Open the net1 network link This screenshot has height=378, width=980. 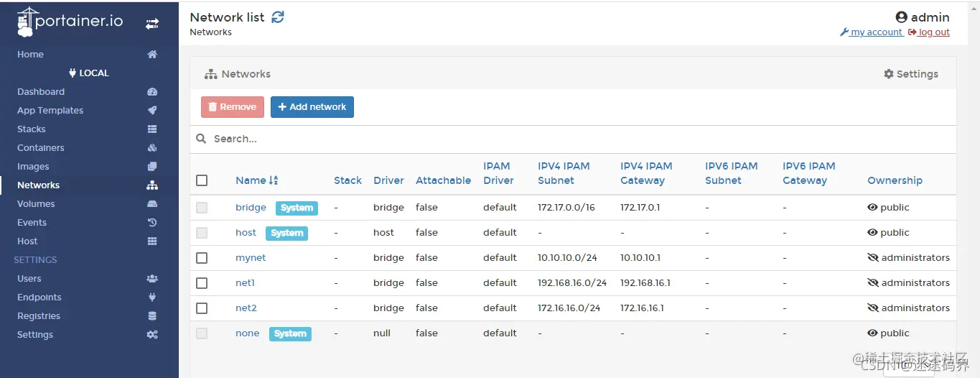pyautogui.click(x=245, y=282)
